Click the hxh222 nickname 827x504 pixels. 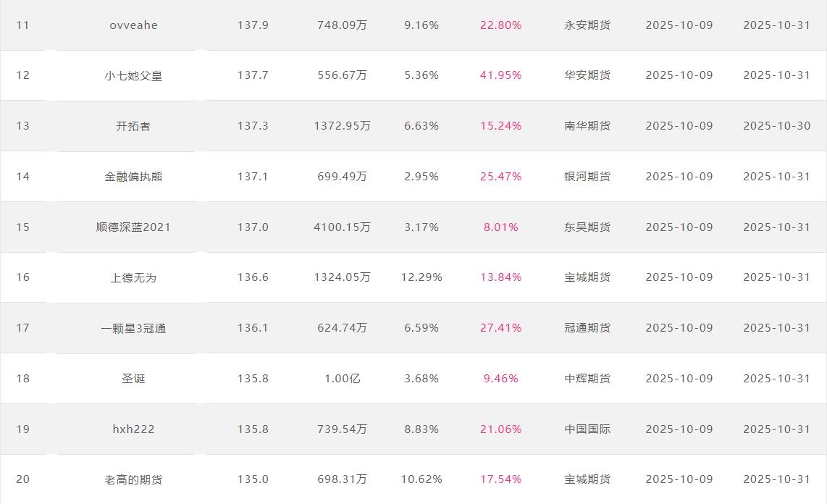pos(133,429)
